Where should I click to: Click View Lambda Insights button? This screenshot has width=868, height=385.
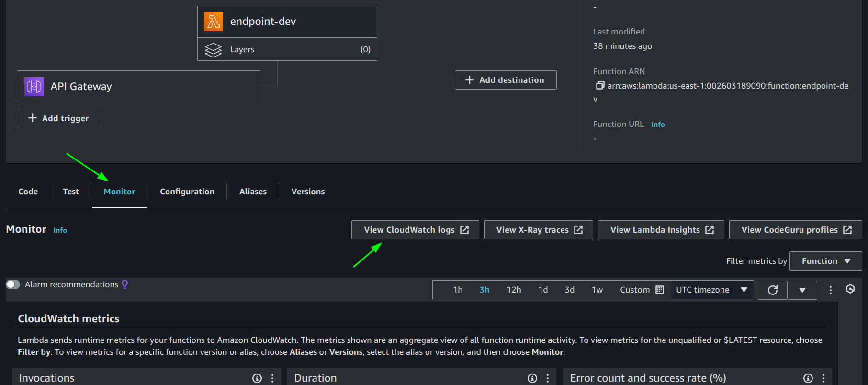(x=661, y=230)
